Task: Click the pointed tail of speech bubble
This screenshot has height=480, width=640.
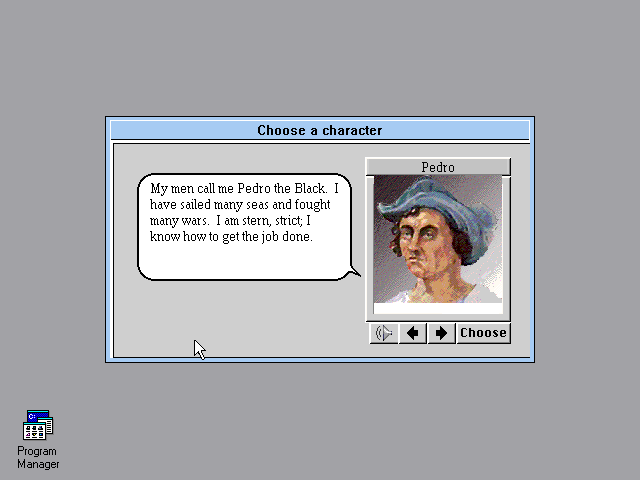Action: (x=354, y=271)
